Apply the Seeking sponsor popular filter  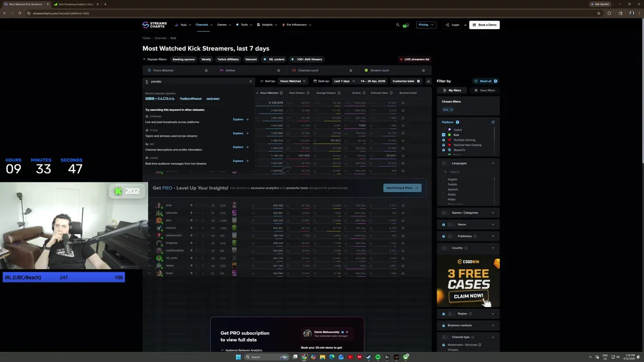[x=184, y=59]
